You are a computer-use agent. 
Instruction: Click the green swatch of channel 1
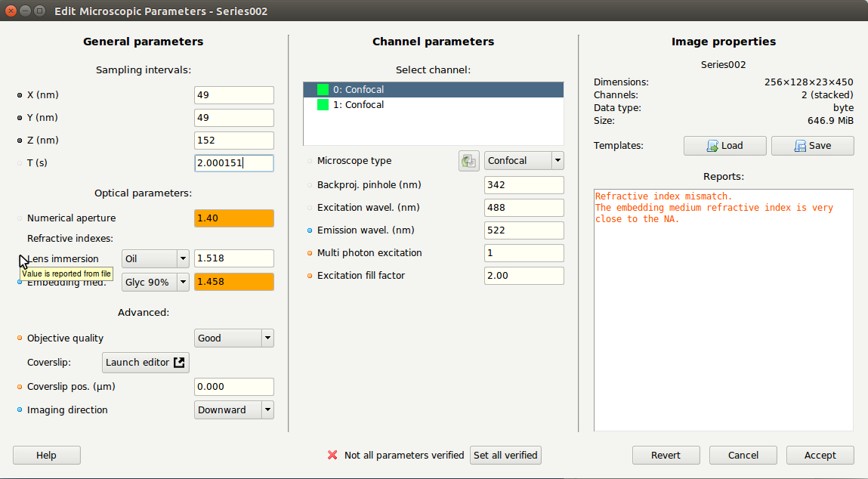point(323,105)
